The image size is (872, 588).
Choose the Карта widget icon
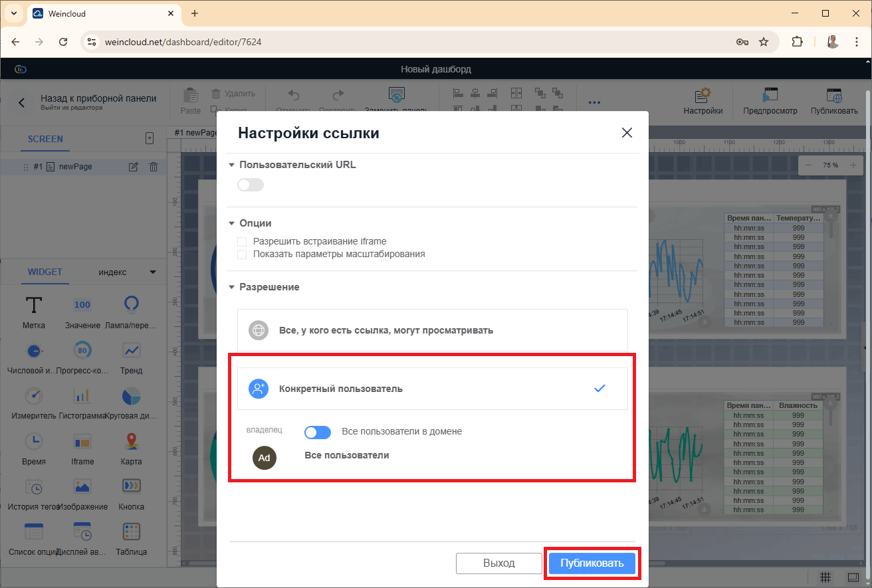[x=131, y=441]
